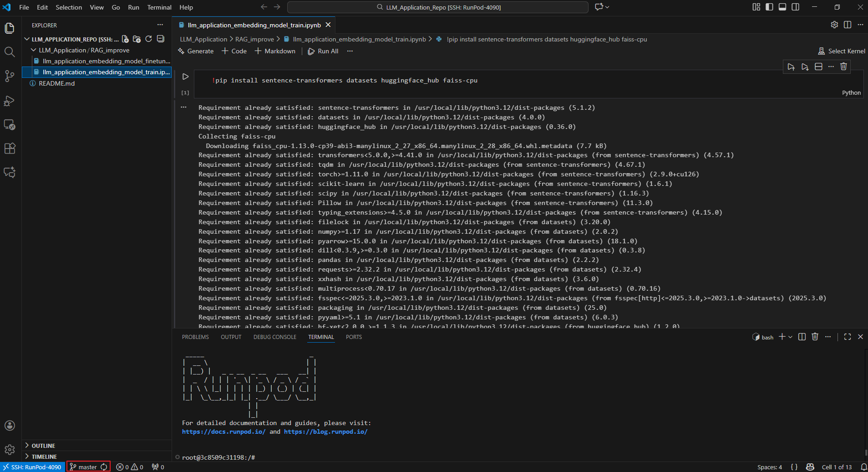Open the Run and Debug view

pyautogui.click(x=10, y=101)
